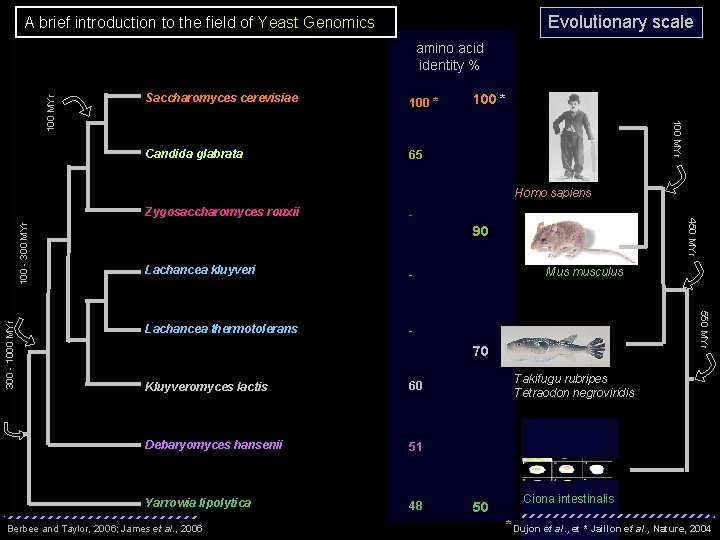This screenshot has width=720, height=540.
Task: Click the citation 'Berbee and Taylor, 2006; James et al., 2006'
Action: 105,529
